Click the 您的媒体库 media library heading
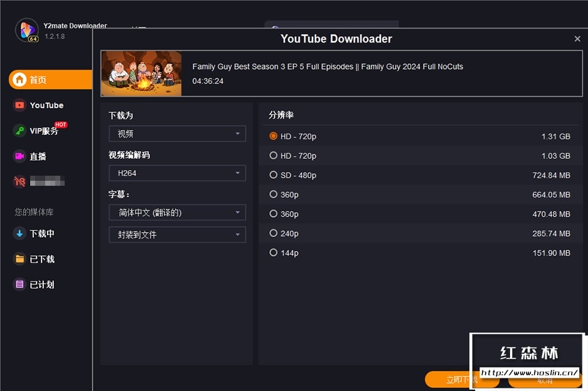Image resolution: width=588 pixels, height=391 pixels. tap(34, 212)
